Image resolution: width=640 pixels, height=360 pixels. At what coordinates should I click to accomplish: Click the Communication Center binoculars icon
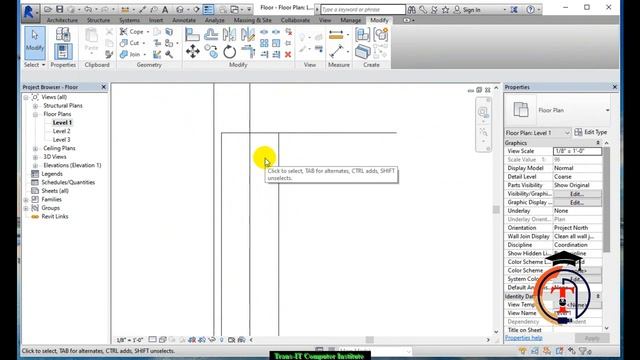click(412, 9)
